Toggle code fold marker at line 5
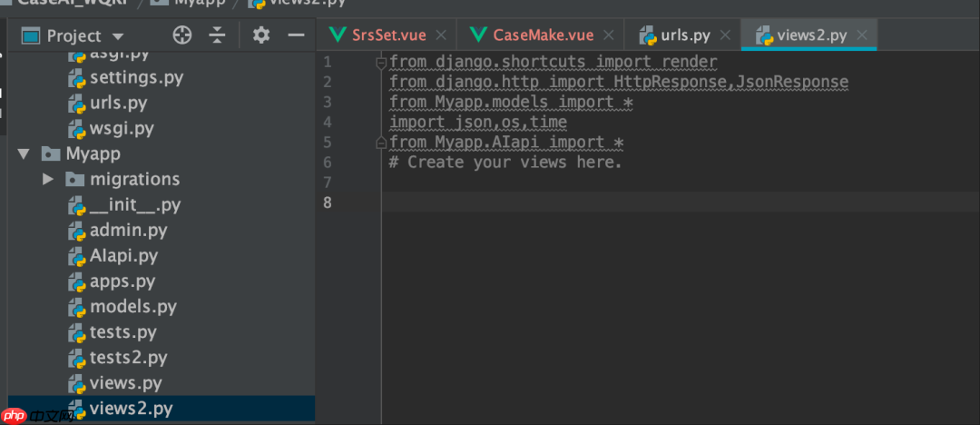The image size is (980, 425). click(382, 143)
